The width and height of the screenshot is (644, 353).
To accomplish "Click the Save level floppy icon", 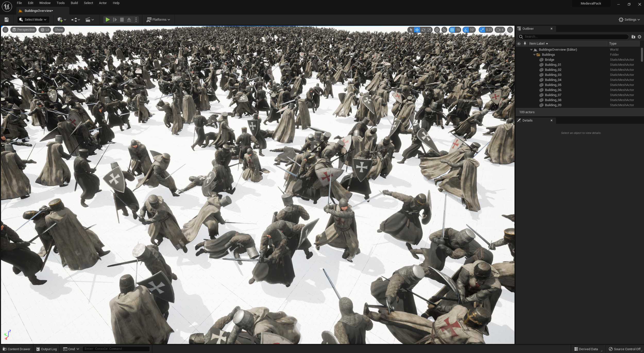I will [6, 20].
